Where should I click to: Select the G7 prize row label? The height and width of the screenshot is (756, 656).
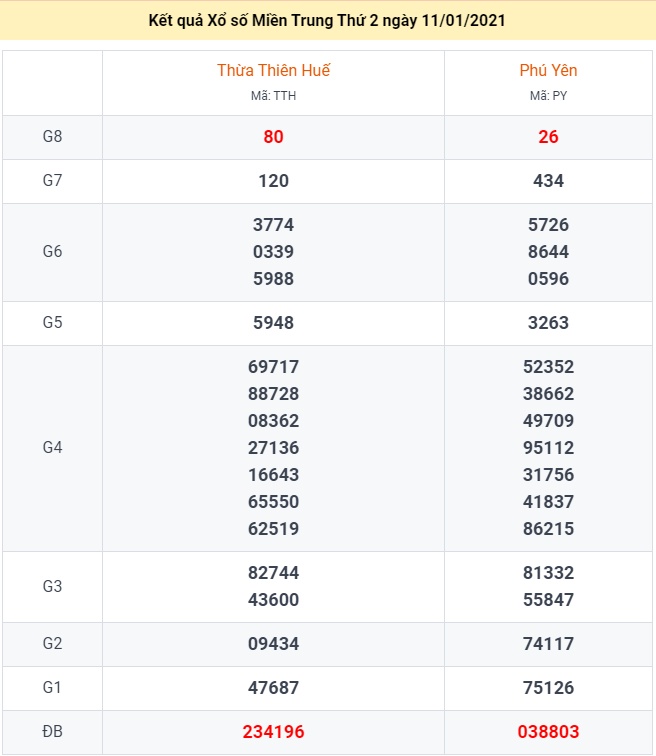(52, 180)
